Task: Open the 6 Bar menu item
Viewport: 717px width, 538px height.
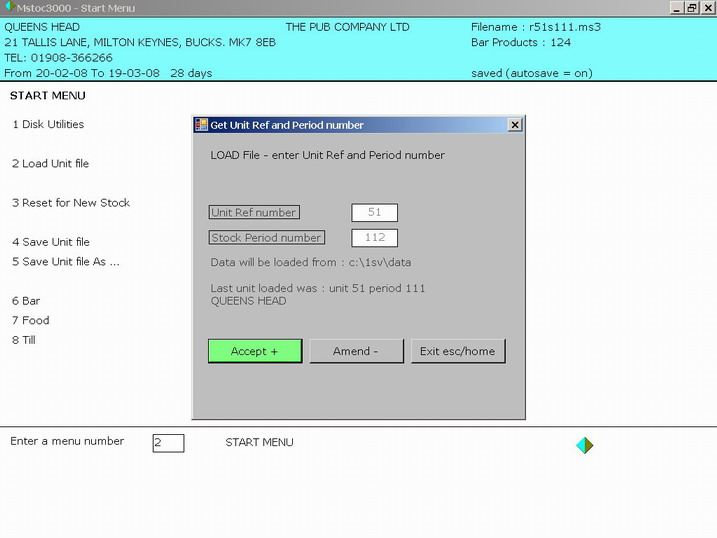Action: (26, 301)
